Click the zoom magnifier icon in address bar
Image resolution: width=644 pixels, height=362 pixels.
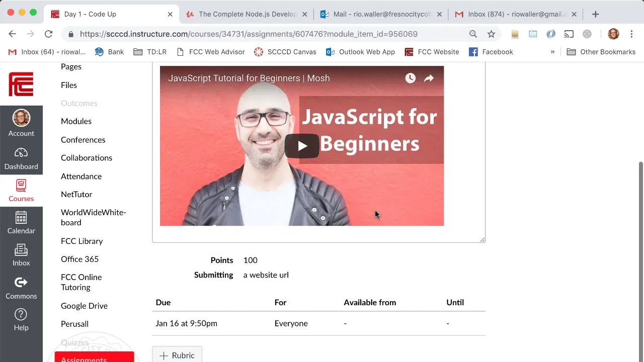[x=473, y=34]
